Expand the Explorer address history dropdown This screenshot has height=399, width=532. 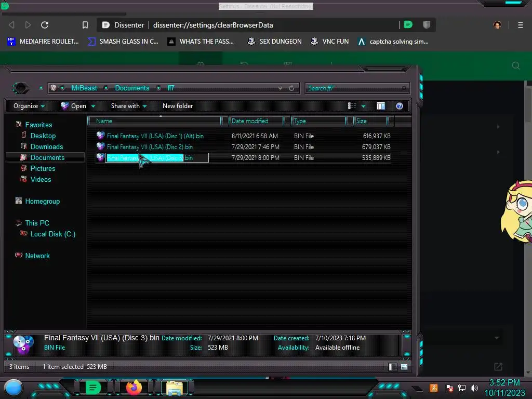280,88
